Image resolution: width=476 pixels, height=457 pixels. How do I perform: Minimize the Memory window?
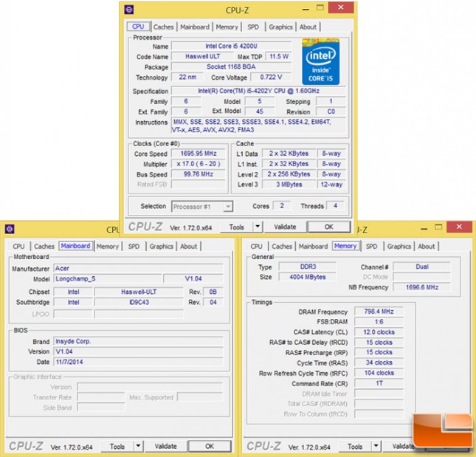pyautogui.click(x=424, y=228)
